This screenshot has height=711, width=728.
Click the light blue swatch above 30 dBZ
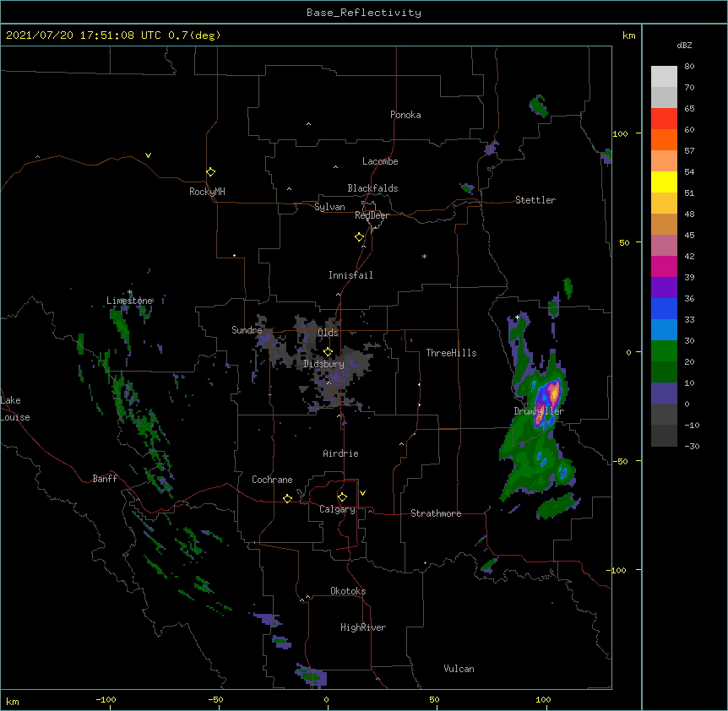coord(664,330)
